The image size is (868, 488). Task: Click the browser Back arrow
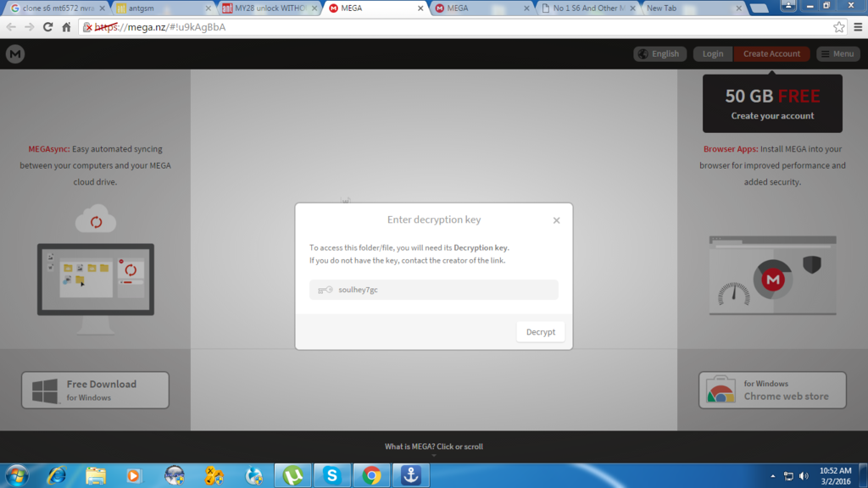(x=11, y=27)
